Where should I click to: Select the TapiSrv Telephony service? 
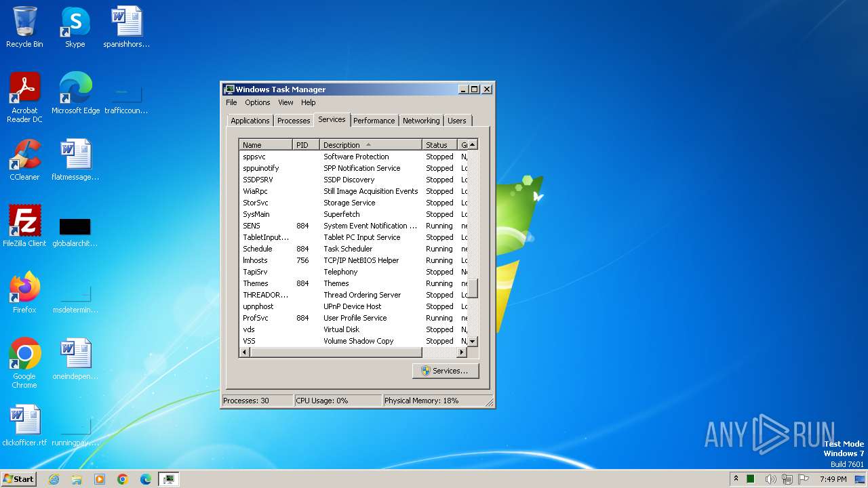coord(353,272)
